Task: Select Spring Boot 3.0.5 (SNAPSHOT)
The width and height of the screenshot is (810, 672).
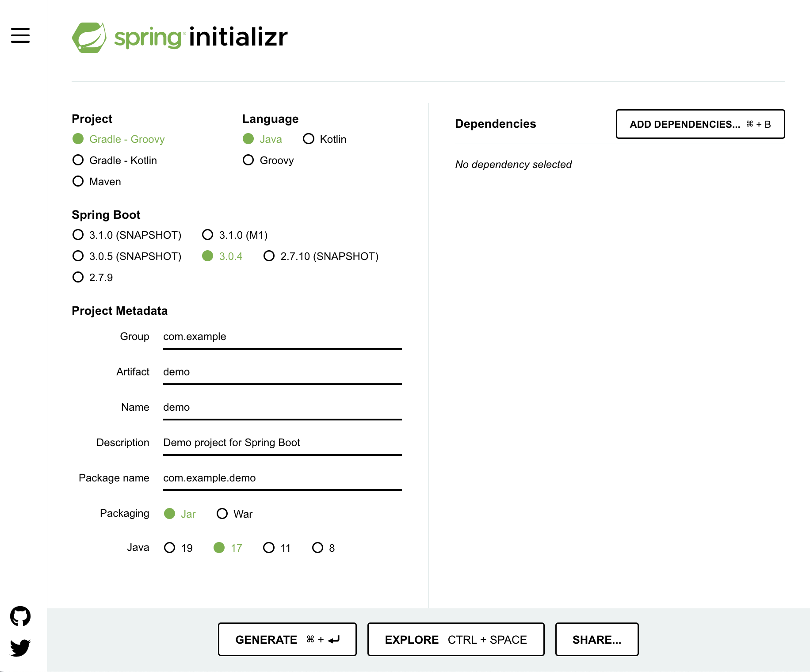Action: pos(127,256)
